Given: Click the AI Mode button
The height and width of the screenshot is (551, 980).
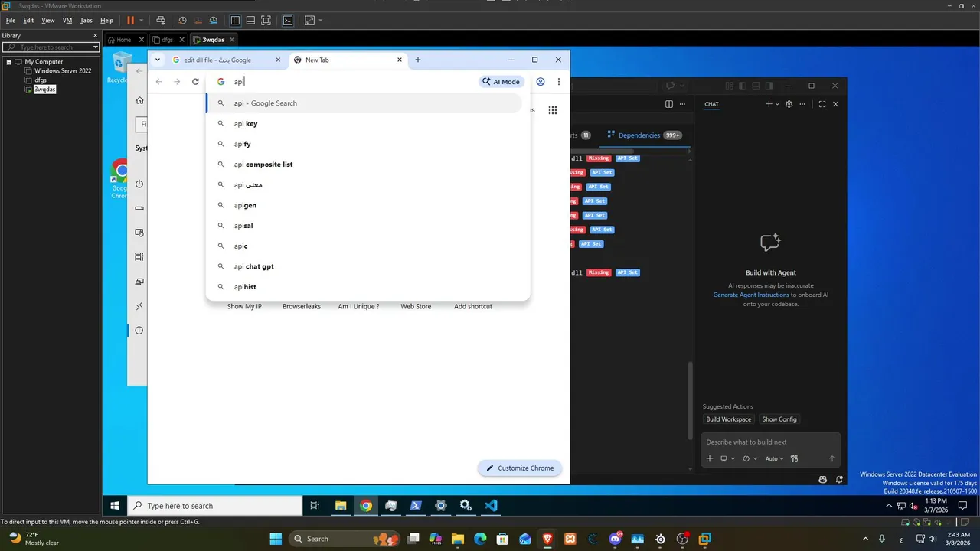Looking at the screenshot, I should pos(501,82).
